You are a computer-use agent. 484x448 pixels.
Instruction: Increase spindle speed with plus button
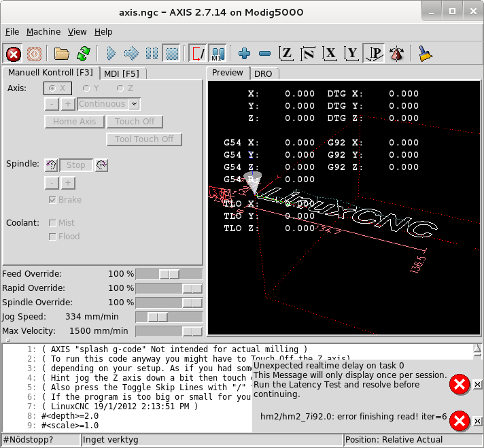68,183
